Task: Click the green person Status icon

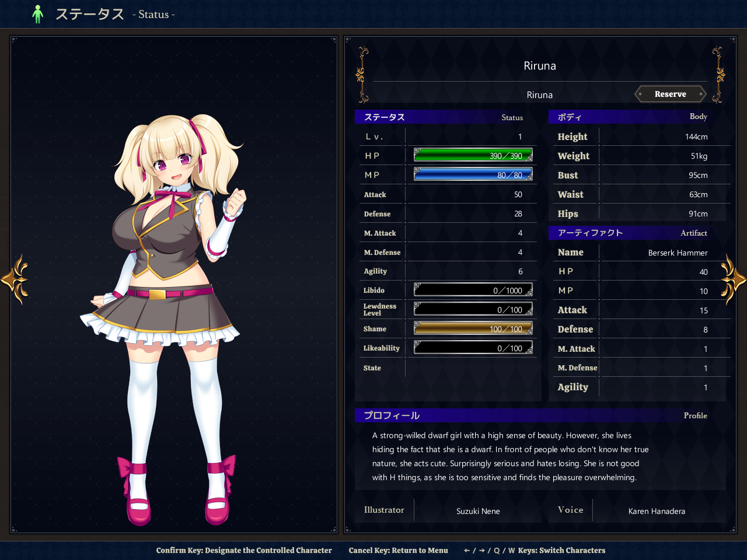Action: click(38, 14)
